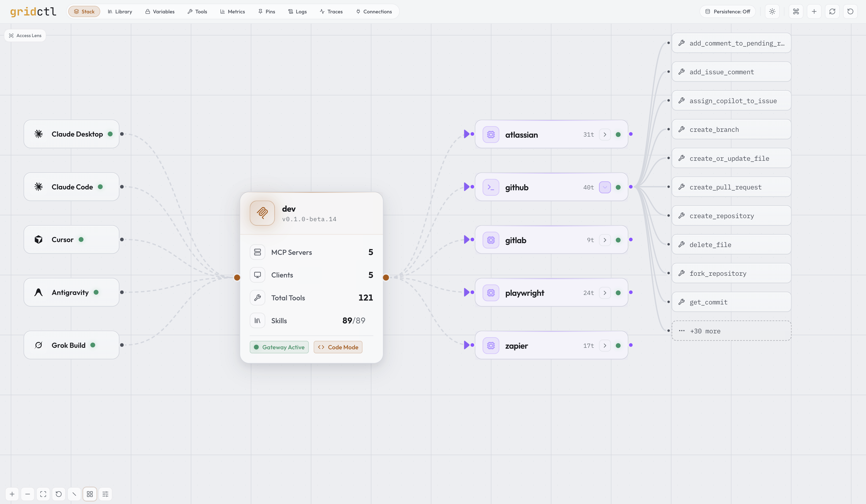The height and width of the screenshot is (504, 866).
Task: Reset the canvas view with the rotate-arrow control
Action: (59, 494)
